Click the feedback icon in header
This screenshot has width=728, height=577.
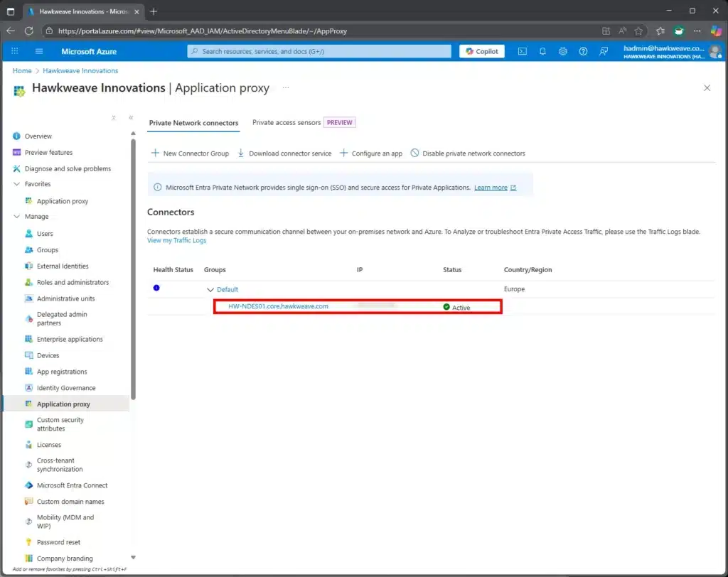[604, 51]
